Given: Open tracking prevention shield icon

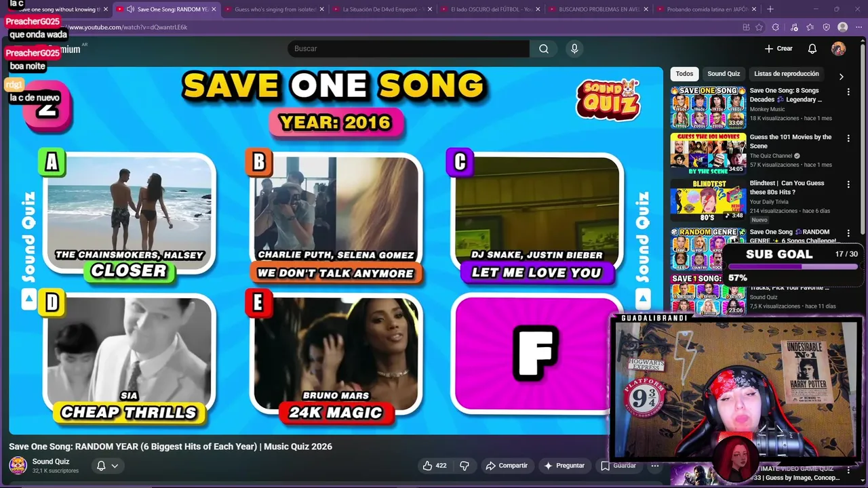Looking at the screenshot, I should [x=827, y=27].
